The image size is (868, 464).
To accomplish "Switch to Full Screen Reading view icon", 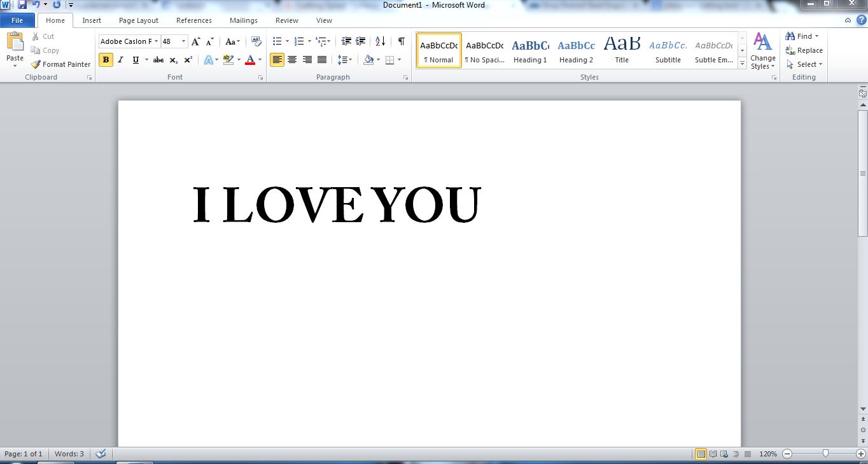I will tap(713, 454).
